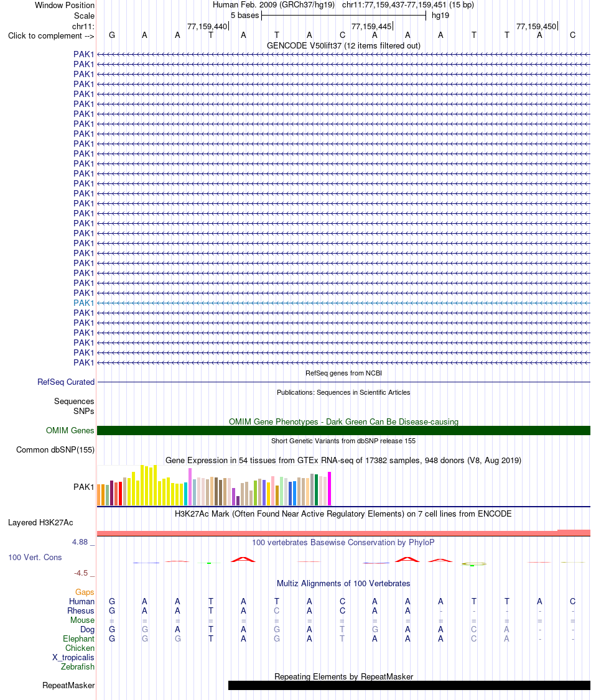Click the 77,159,440 position marker

pyautogui.click(x=207, y=26)
